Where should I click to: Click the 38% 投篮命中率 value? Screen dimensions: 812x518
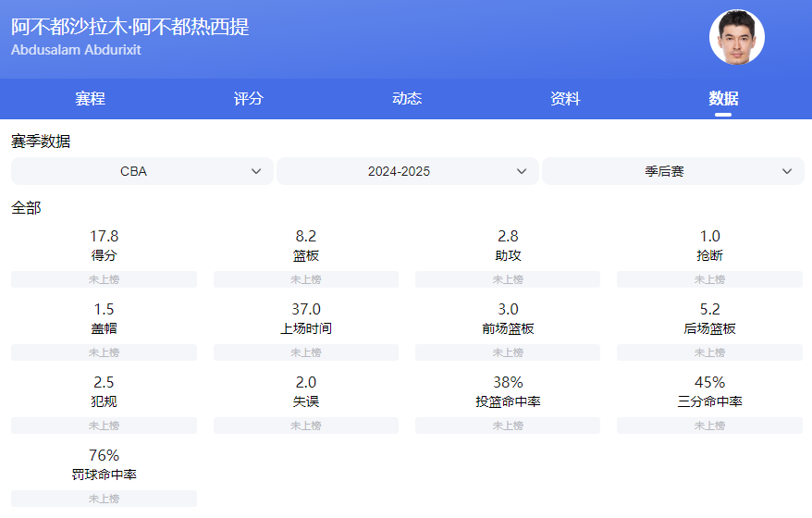(x=508, y=382)
